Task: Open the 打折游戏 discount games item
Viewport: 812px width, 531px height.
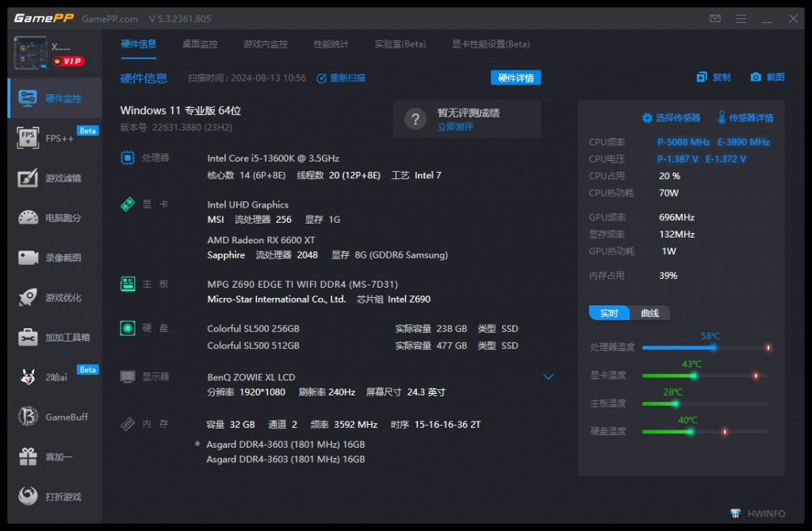Action: click(55, 497)
